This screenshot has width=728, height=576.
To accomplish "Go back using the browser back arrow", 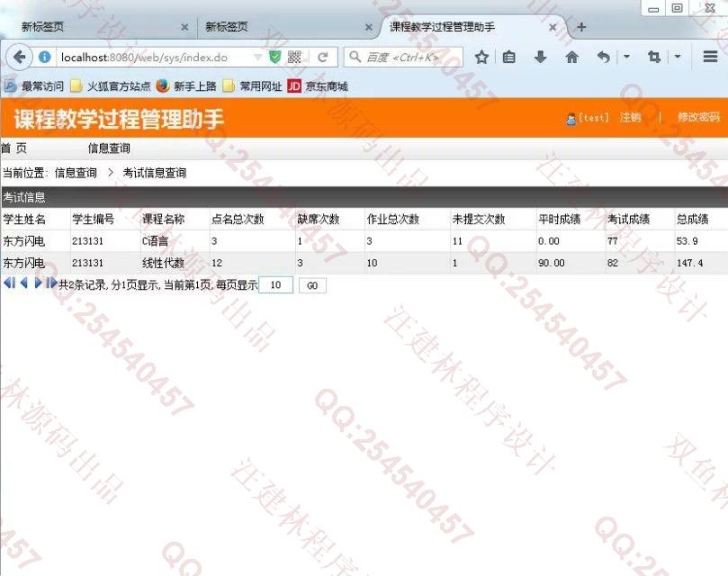I will 19,57.
